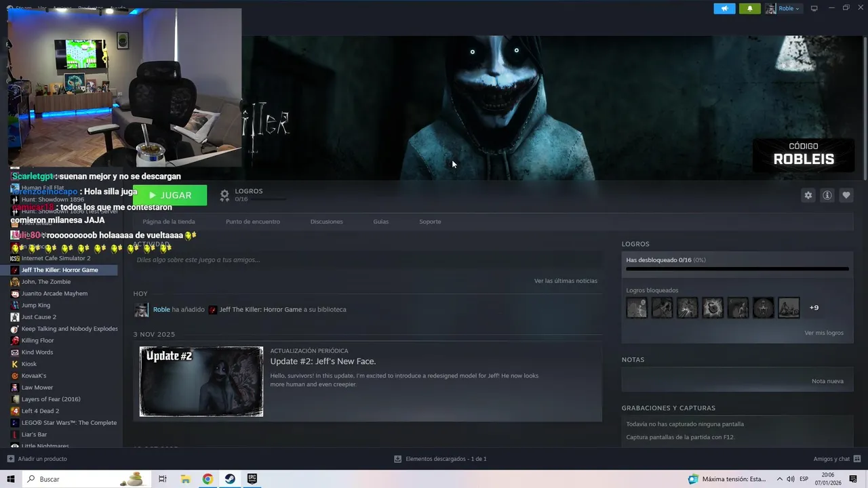868x488 pixels.
Task: Open the Discusiones tab
Action: tap(326, 222)
